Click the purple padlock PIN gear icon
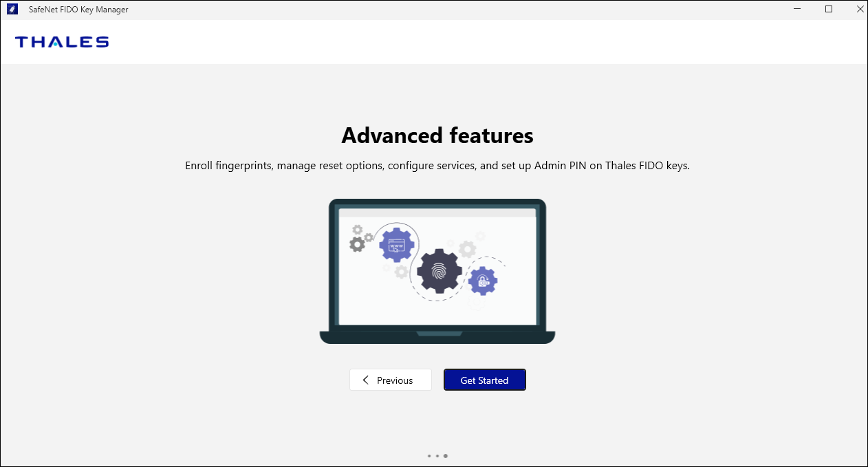Viewport: 868px width, 467px height. pos(483,281)
